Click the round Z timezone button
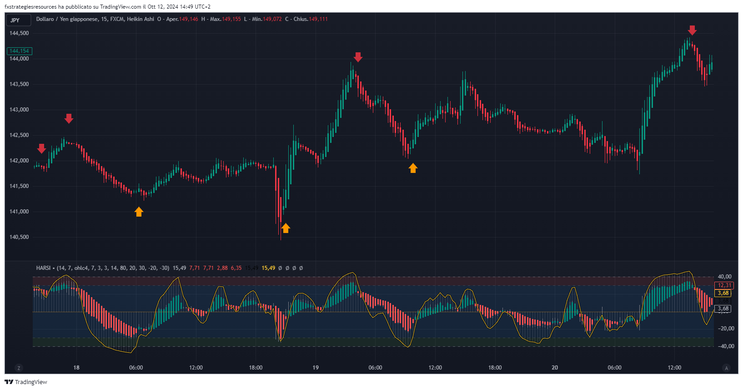The image size is (743, 390). click(18, 368)
